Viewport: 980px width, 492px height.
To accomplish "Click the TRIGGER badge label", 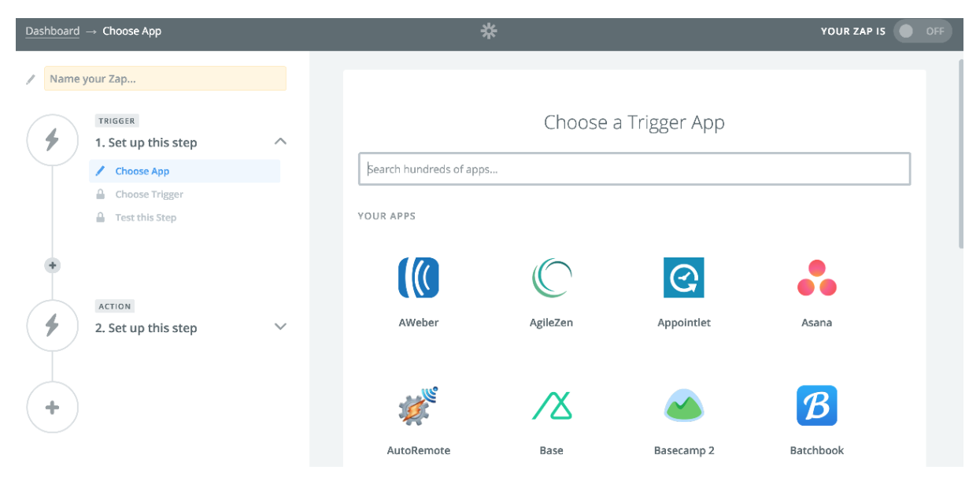I will [x=117, y=120].
